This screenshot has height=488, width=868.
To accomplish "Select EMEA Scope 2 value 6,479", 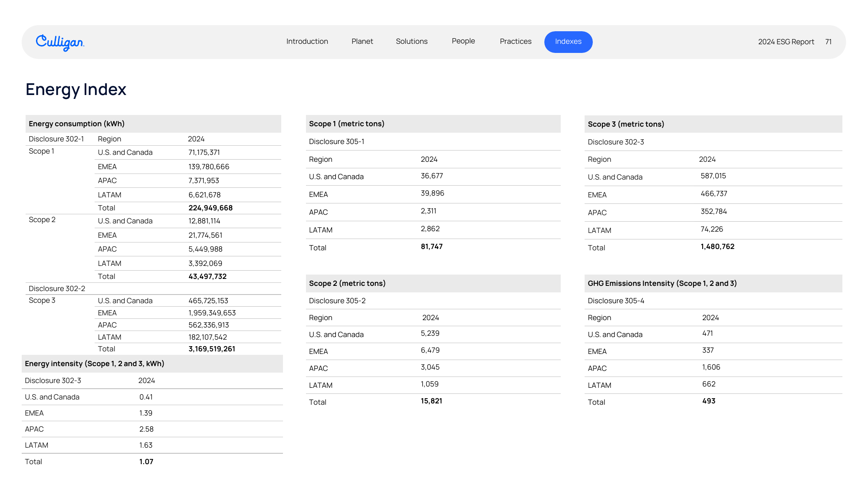I will 430,350.
